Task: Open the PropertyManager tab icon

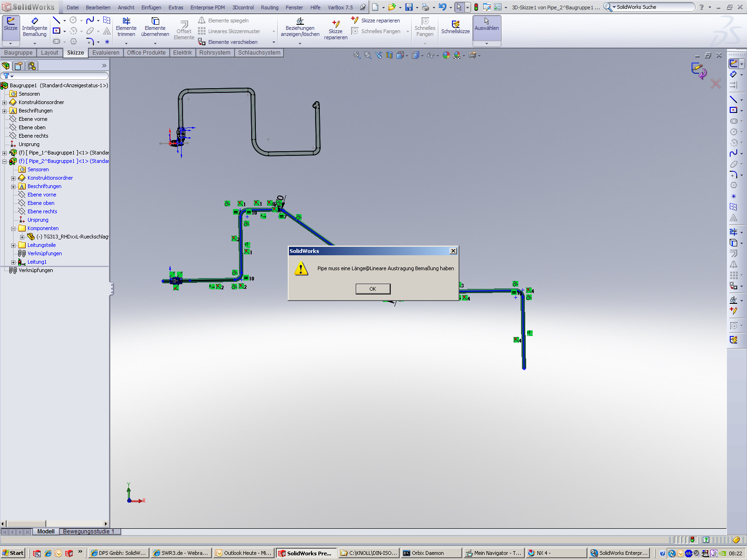Action: (x=19, y=66)
